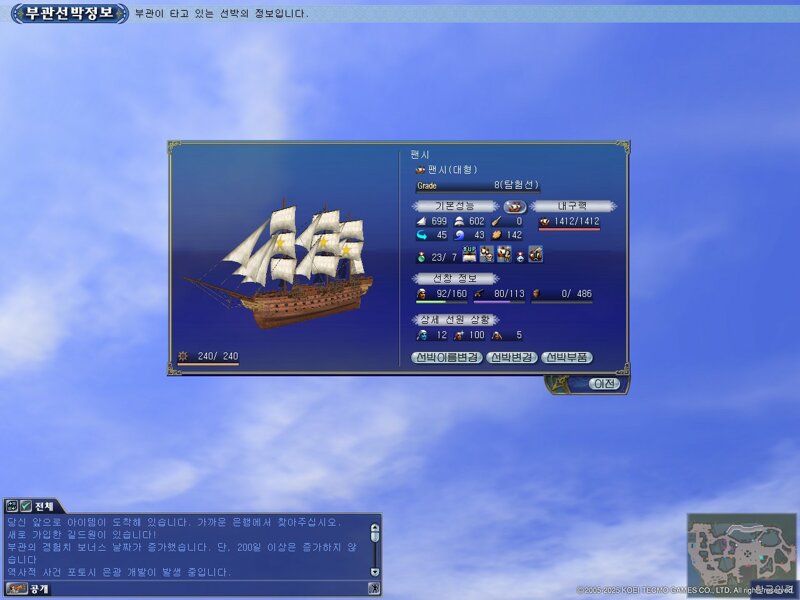Click the last ship skill icon in the row
Screen dimensions: 800x600
coord(535,254)
